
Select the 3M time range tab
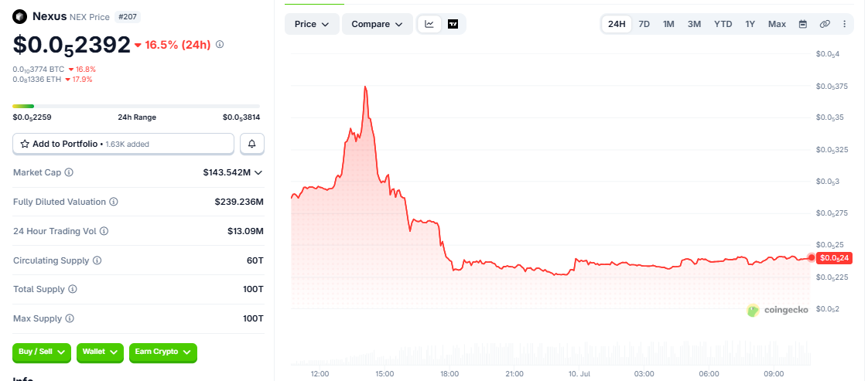[694, 24]
